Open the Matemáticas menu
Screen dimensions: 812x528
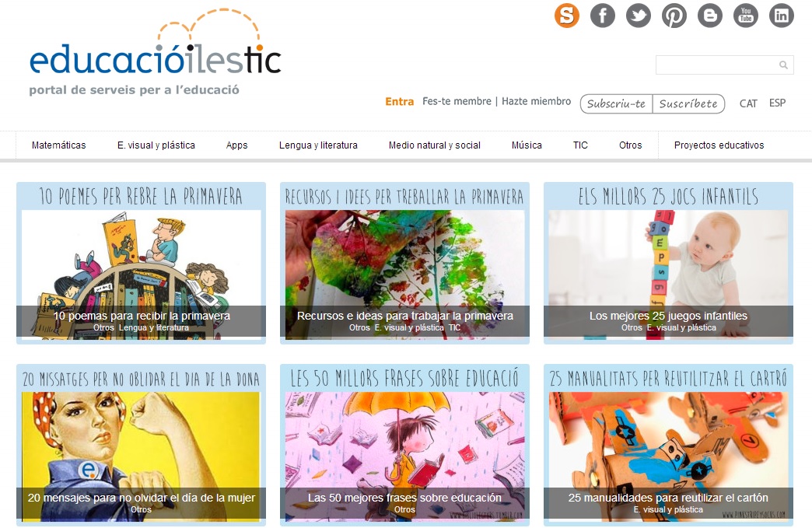point(58,145)
